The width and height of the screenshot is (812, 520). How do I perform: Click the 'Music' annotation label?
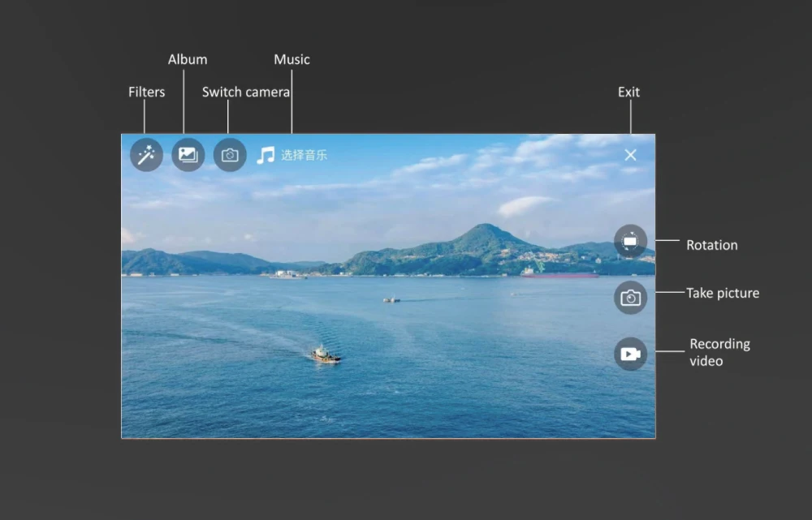(x=292, y=59)
